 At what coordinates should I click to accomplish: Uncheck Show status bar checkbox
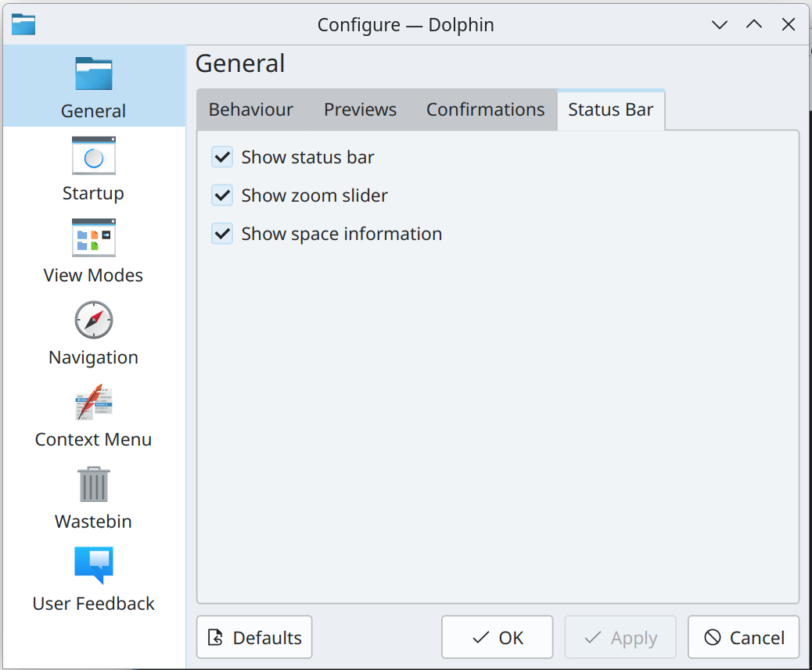tap(222, 157)
